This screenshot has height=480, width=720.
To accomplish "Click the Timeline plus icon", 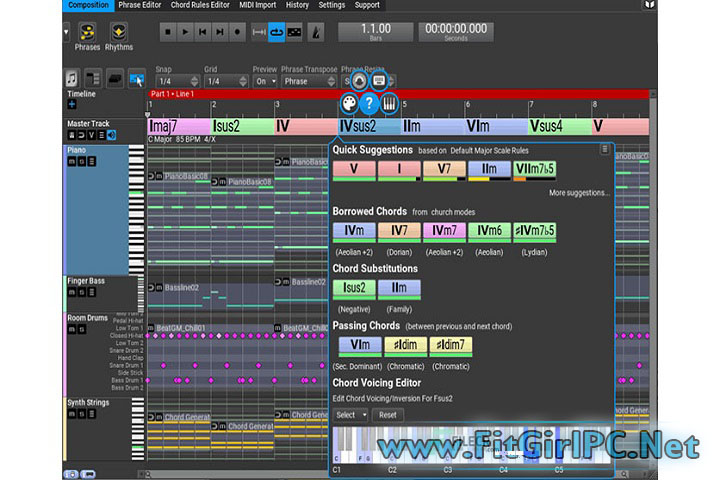I will (72, 104).
